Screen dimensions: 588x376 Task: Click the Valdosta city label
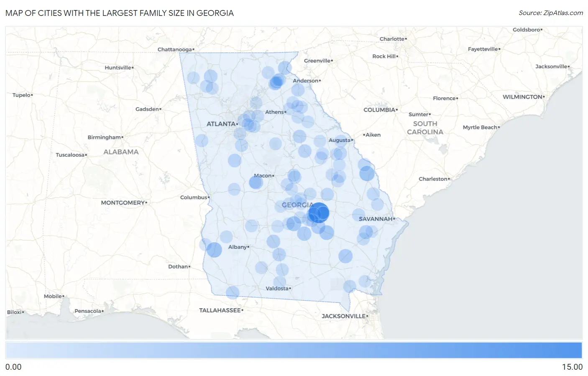tap(277, 289)
